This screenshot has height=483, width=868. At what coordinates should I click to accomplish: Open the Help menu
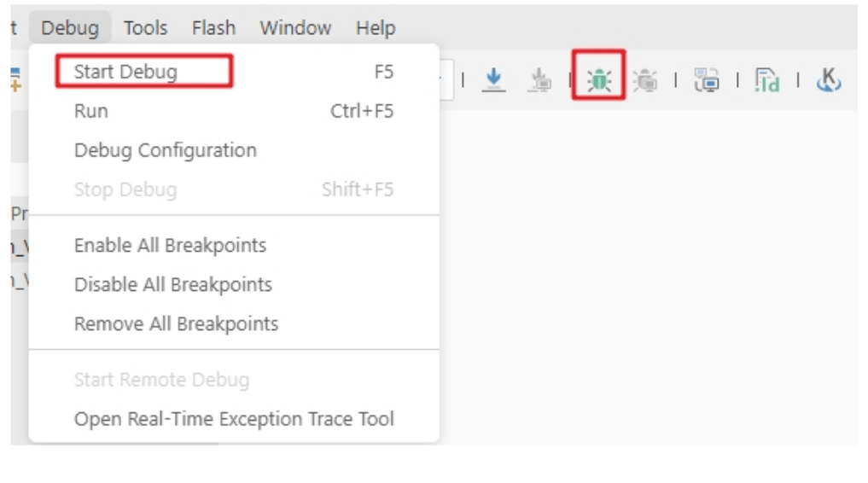[x=376, y=27]
